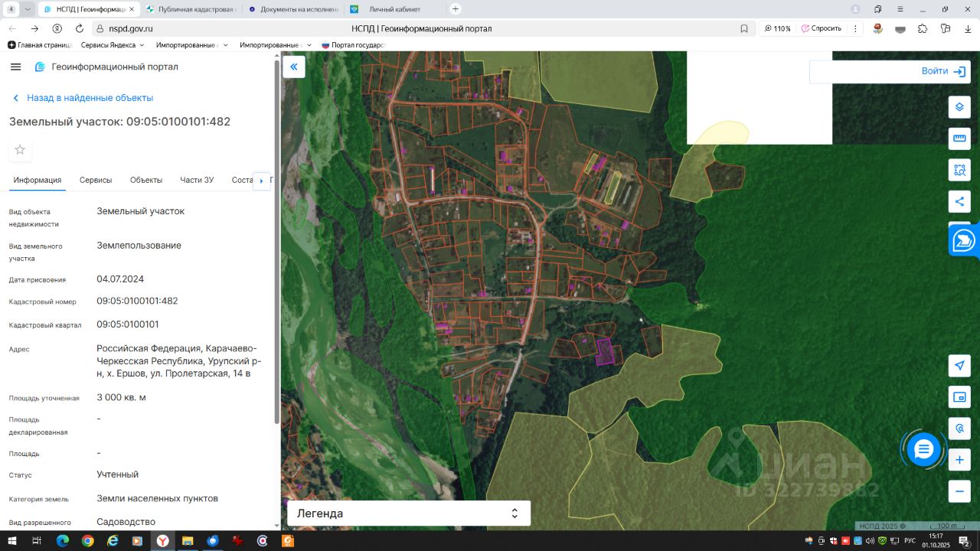Open the Части ЗУ tab
The image size is (980, 551).
(197, 181)
